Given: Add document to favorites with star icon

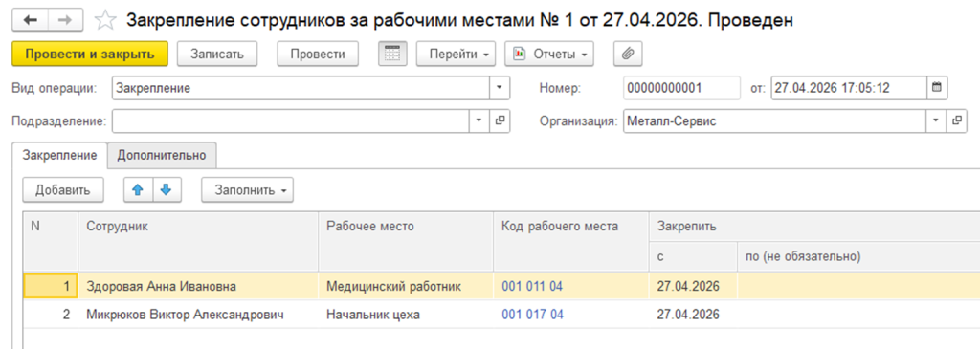Looking at the screenshot, I should [x=104, y=21].
